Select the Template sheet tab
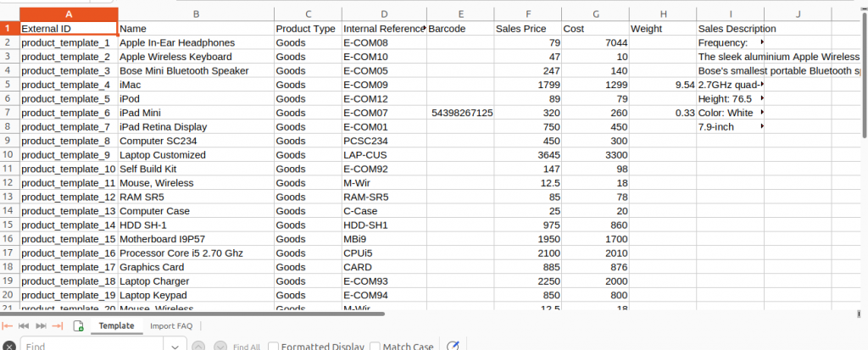 click(116, 326)
